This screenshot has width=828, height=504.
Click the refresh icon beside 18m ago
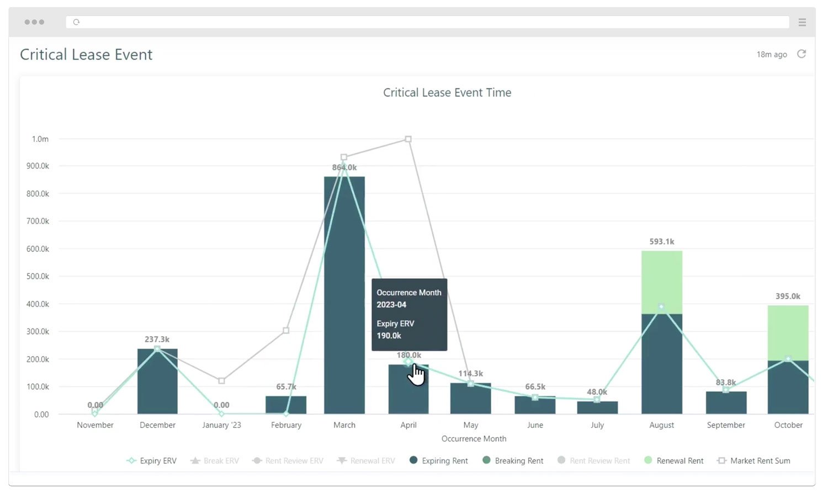click(x=802, y=54)
